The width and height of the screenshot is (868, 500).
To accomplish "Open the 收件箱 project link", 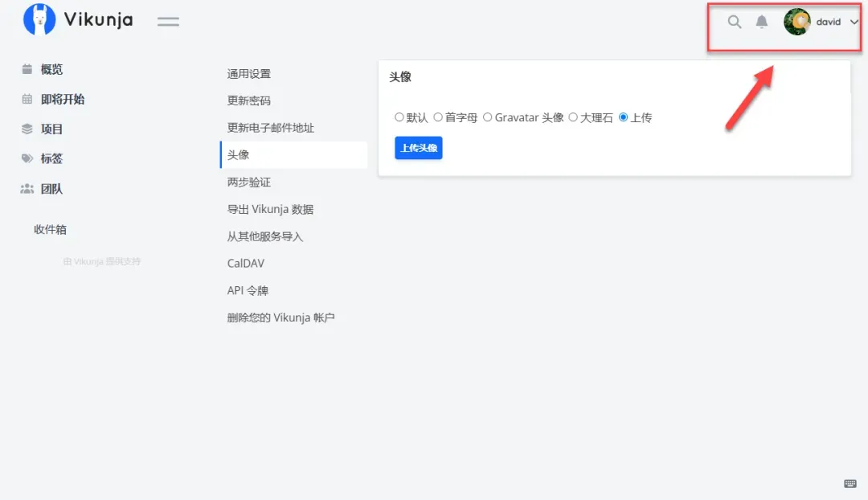I will [50, 229].
